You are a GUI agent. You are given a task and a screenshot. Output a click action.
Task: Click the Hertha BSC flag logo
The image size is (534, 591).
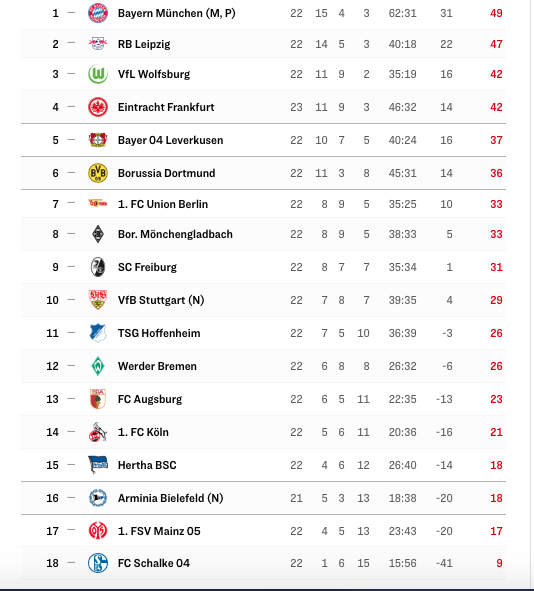click(x=98, y=465)
